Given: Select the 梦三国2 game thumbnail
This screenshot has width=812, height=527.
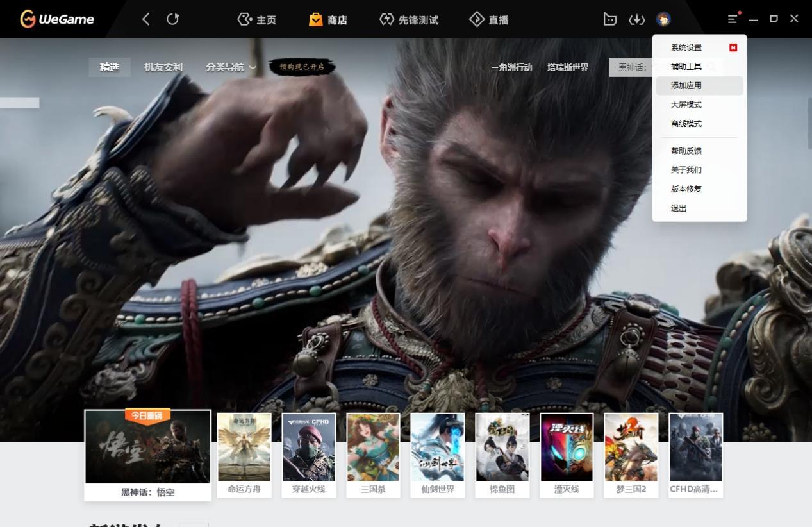Looking at the screenshot, I should pos(631,455).
